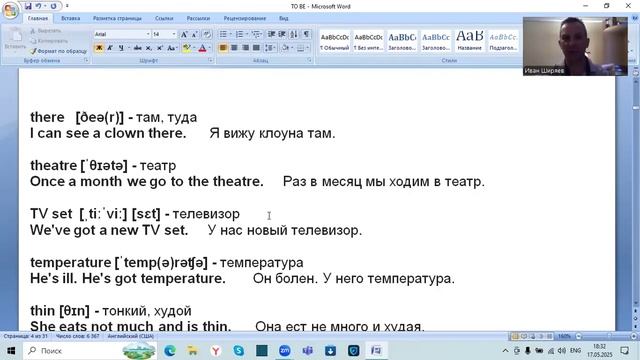Toggle paragraph marks display (¶)
Image resolution: width=640 pixels, height=360 pixels.
coord(306,34)
